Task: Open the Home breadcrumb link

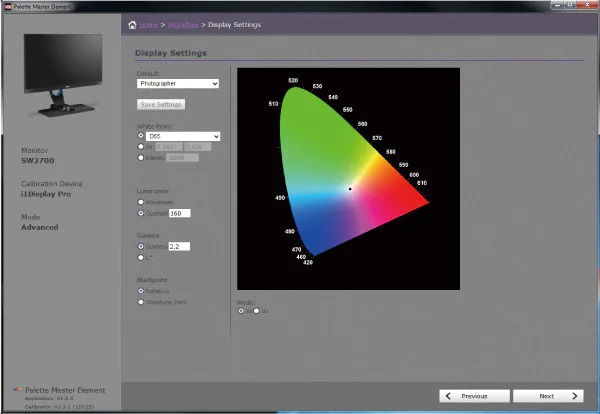Action: 150,25
